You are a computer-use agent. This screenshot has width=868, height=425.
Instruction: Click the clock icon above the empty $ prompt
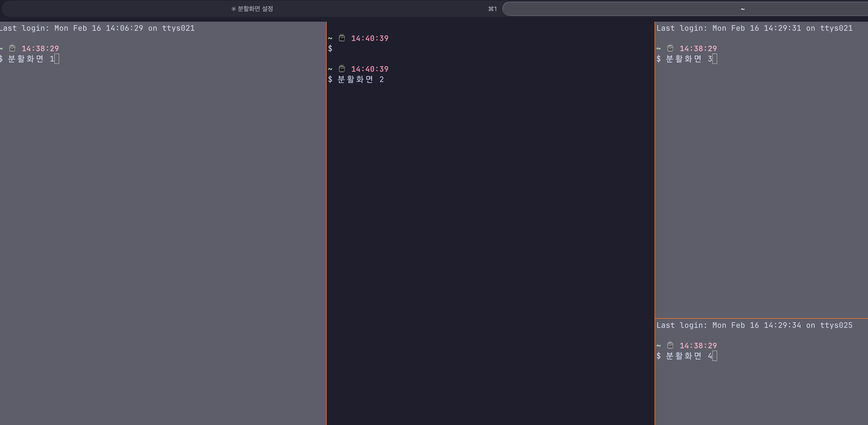342,38
